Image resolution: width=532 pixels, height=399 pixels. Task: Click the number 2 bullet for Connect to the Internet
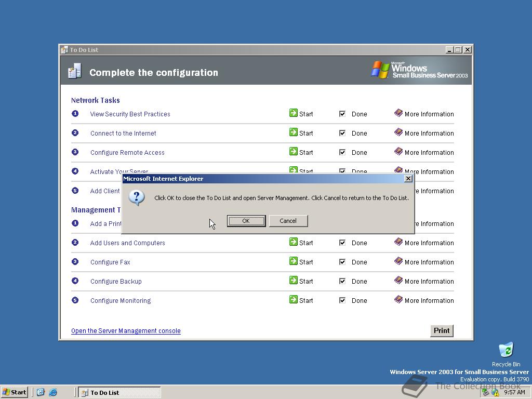tap(75, 132)
